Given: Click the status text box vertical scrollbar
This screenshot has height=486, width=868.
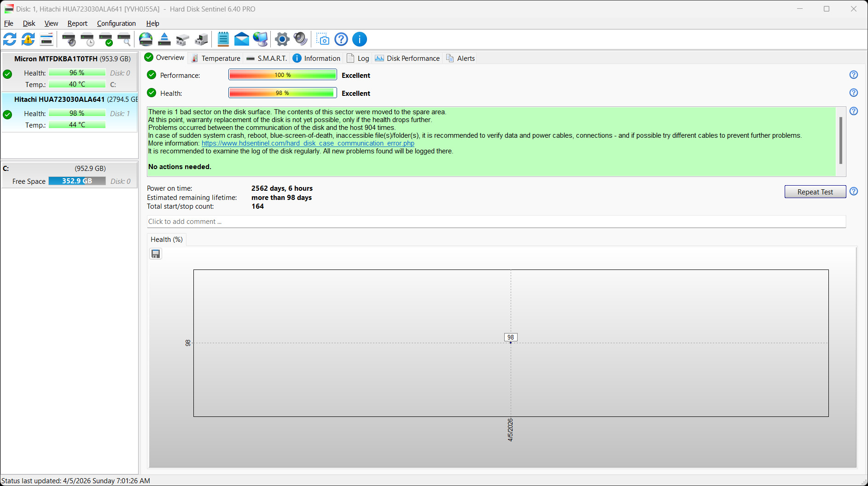Looking at the screenshot, I should click(x=841, y=141).
